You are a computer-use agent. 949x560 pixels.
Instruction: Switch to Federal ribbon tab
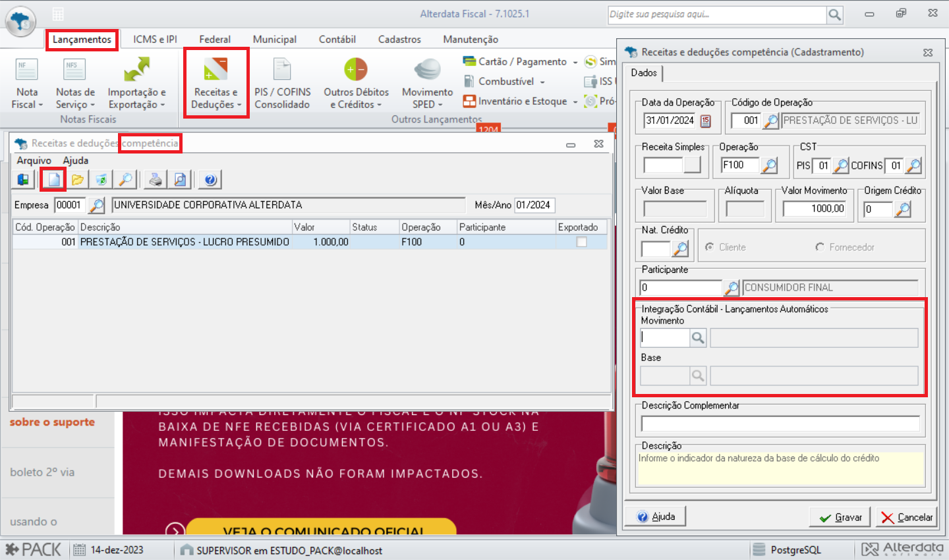[215, 40]
